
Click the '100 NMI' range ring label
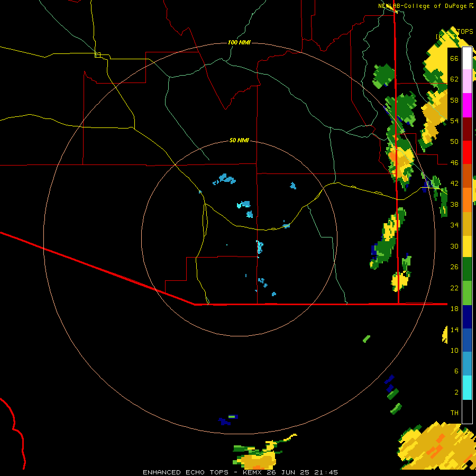point(239,42)
